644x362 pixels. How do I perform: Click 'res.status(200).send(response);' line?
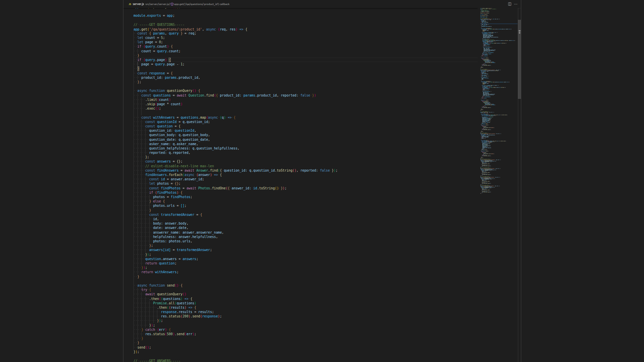click(191, 316)
